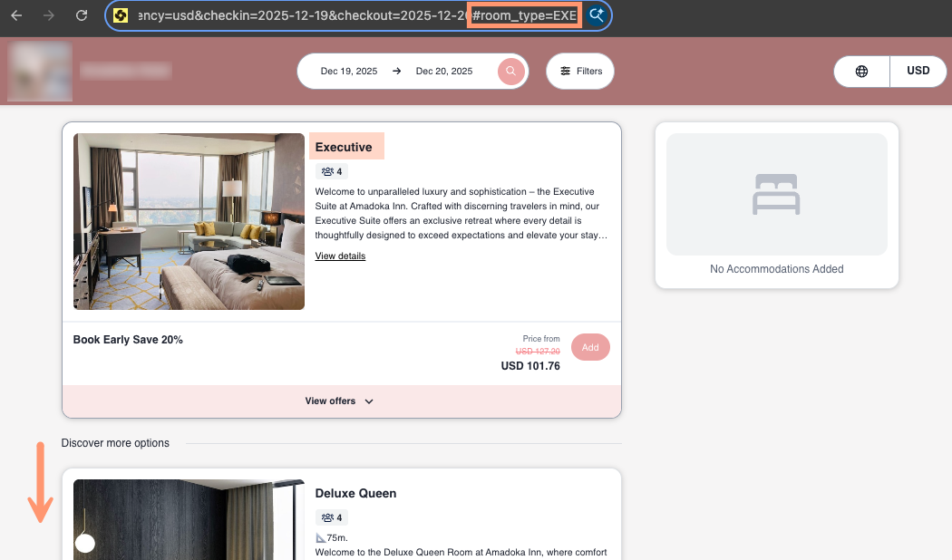
Task: Click the URL text in address bar
Action: click(x=357, y=15)
